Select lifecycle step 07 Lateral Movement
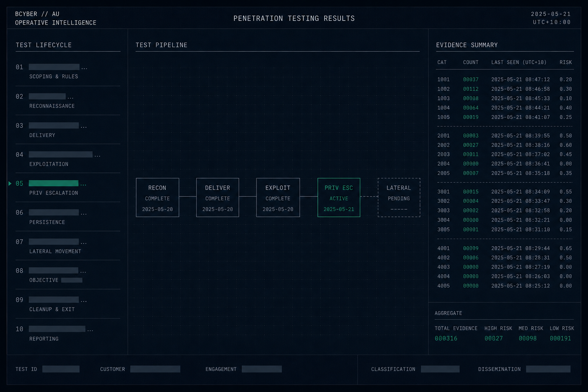Viewport: 588px width, 392px height. (x=68, y=246)
